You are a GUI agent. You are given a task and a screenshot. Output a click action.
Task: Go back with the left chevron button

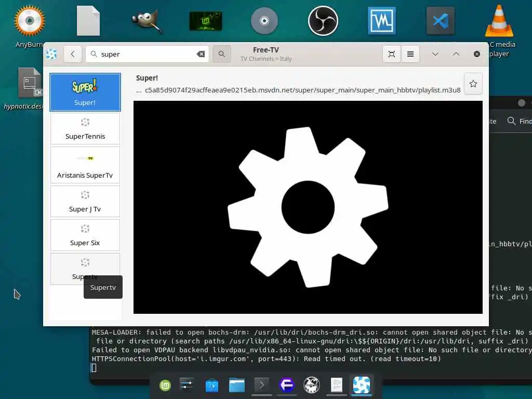click(x=73, y=54)
